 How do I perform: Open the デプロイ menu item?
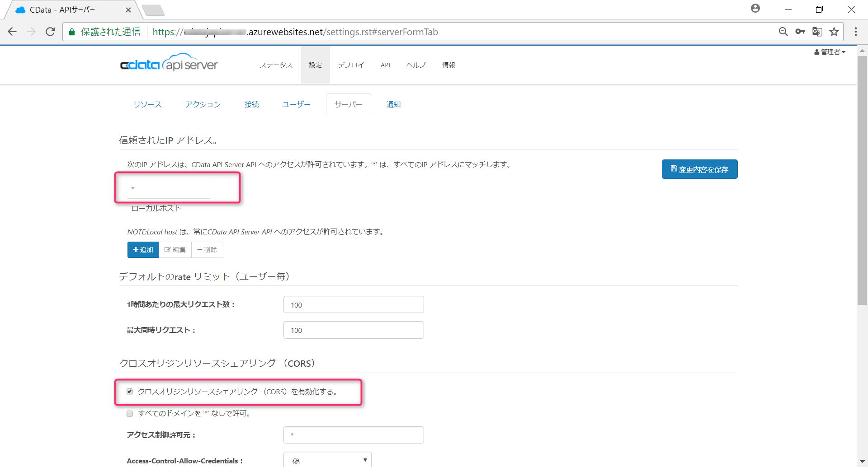[350, 65]
